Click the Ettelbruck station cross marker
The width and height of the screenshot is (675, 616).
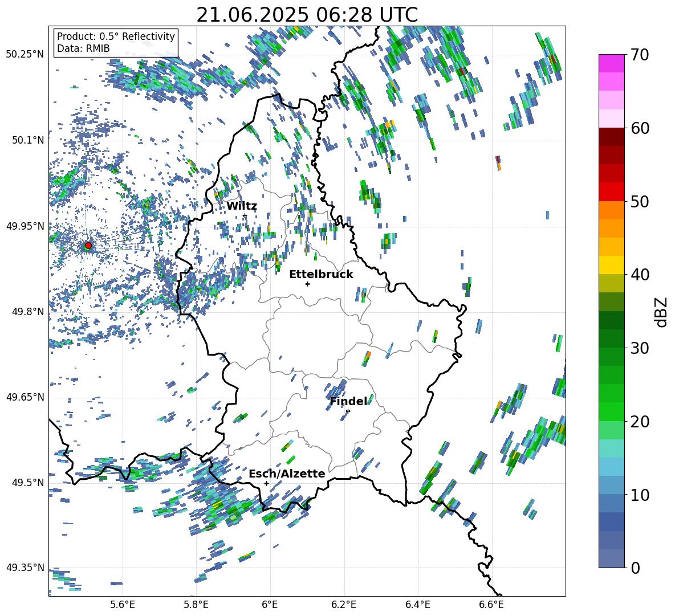[307, 284]
